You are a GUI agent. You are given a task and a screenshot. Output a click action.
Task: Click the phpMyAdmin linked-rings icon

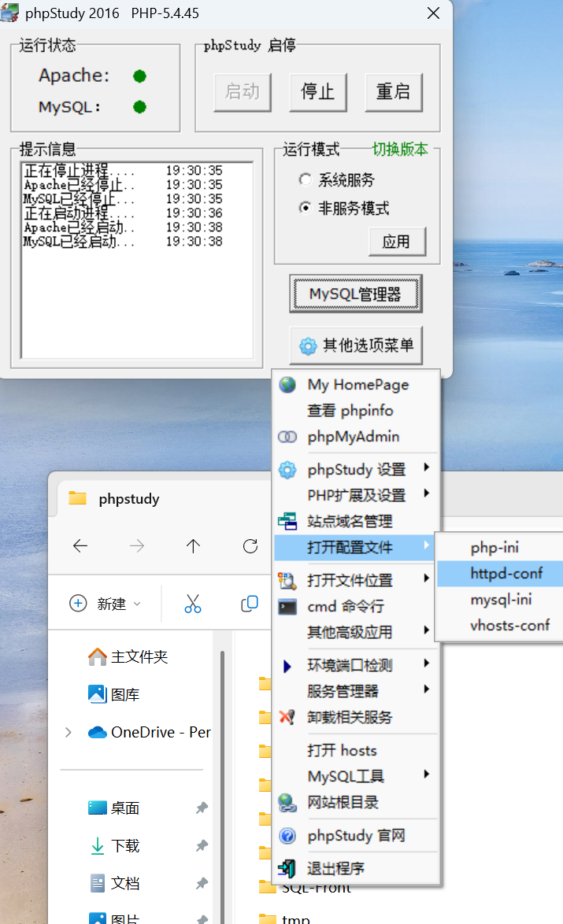(287, 437)
